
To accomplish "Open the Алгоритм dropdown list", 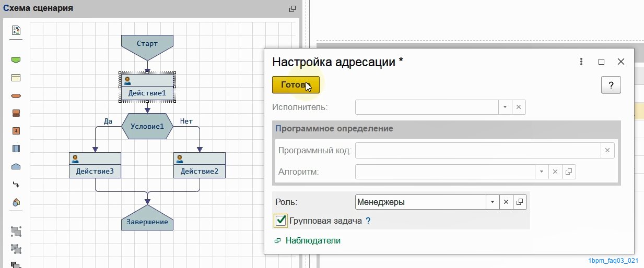I will (x=542, y=172).
